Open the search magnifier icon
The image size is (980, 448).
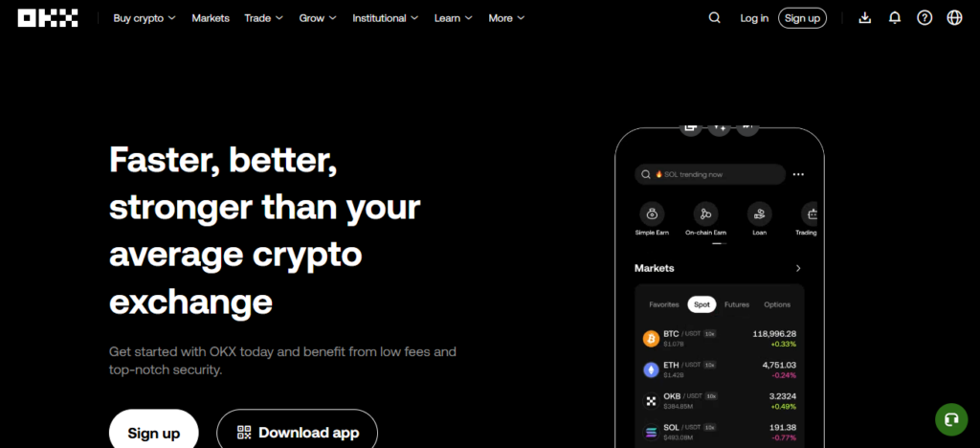(714, 18)
